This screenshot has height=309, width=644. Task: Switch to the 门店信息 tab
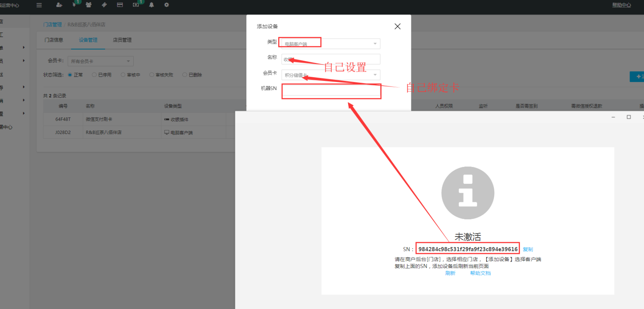click(x=54, y=40)
